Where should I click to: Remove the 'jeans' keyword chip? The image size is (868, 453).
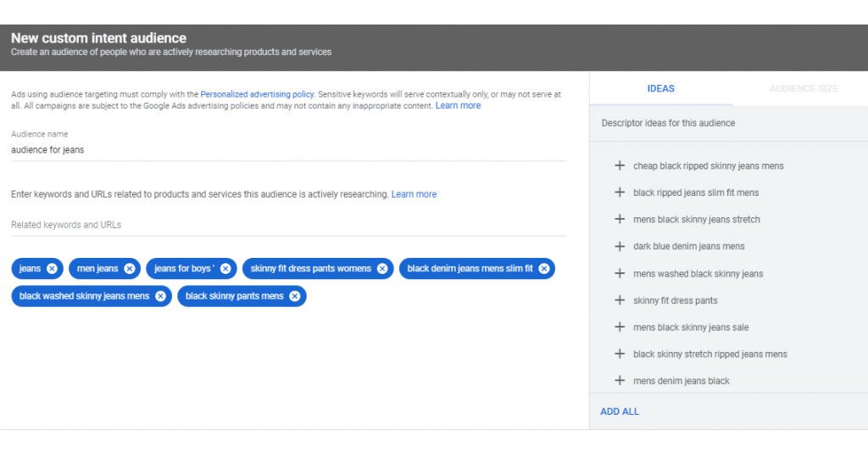(52, 269)
